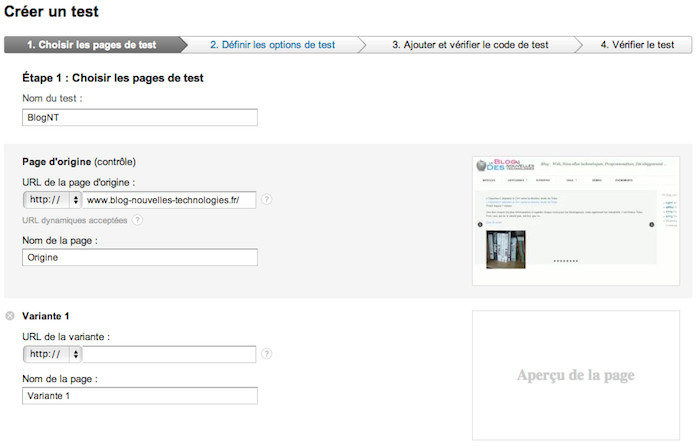This screenshot has width=700, height=448.
Task: Open step 3 Ajouter et vérifier le code
Action: click(469, 45)
